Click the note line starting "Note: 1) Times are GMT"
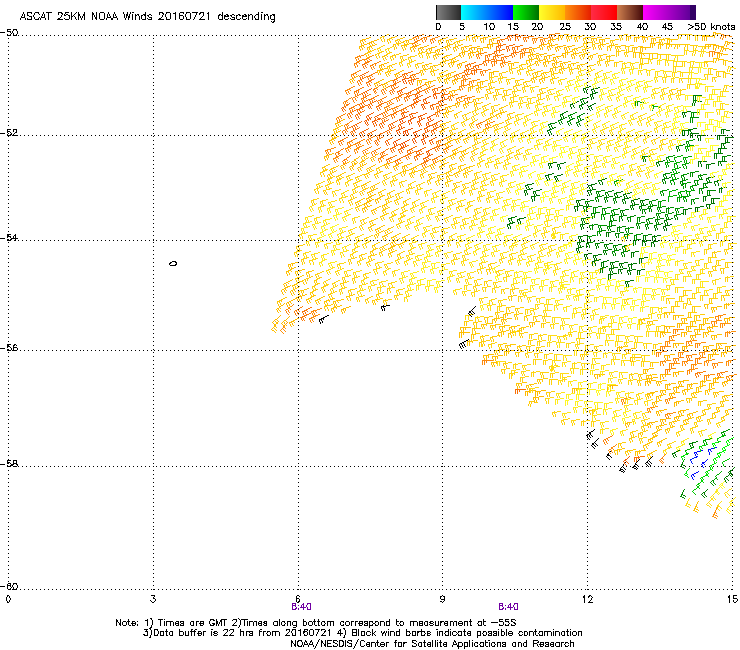Image resolution: width=740 pixels, height=650 pixels. tap(316, 623)
